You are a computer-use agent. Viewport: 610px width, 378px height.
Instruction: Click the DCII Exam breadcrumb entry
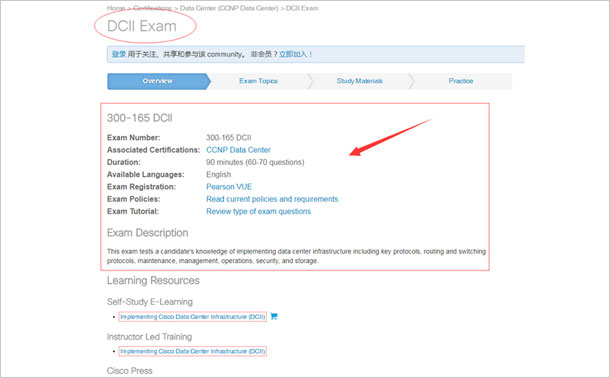tap(302, 8)
